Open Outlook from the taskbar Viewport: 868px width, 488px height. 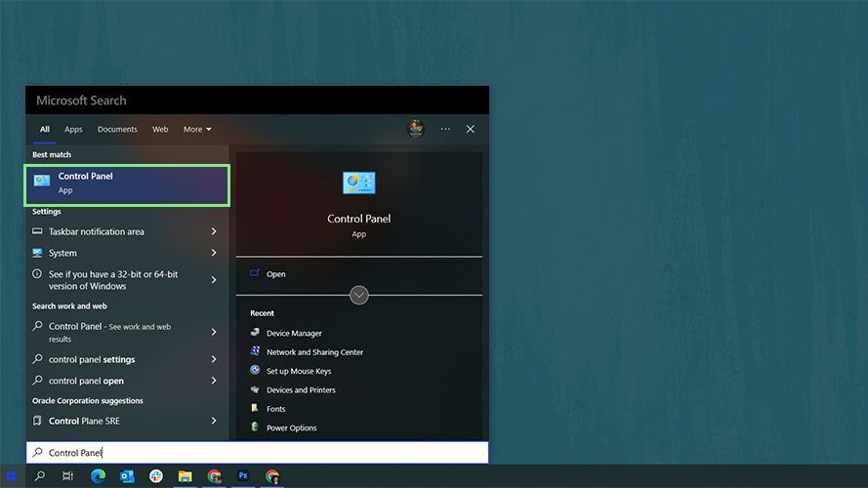(x=127, y=476)
